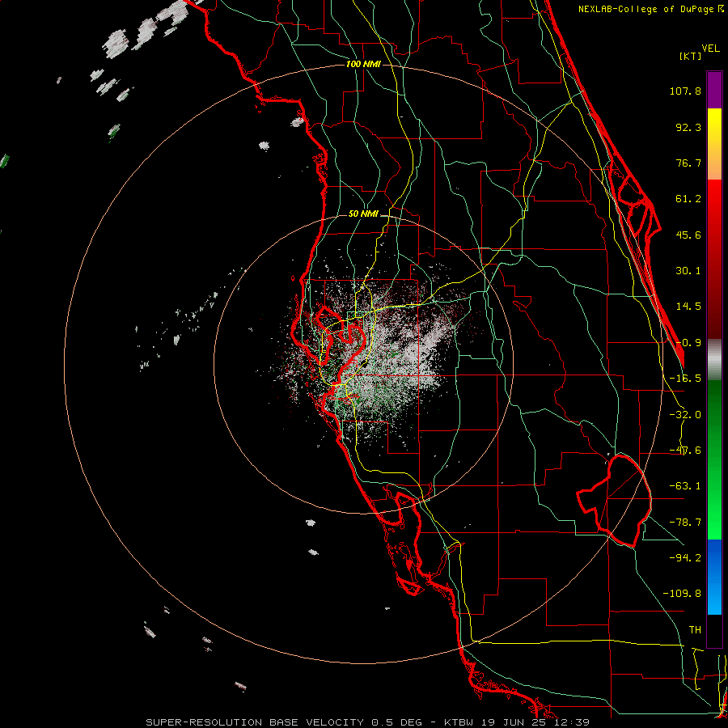Click the 14.5 velocity scale value

(x=688, y=307)
